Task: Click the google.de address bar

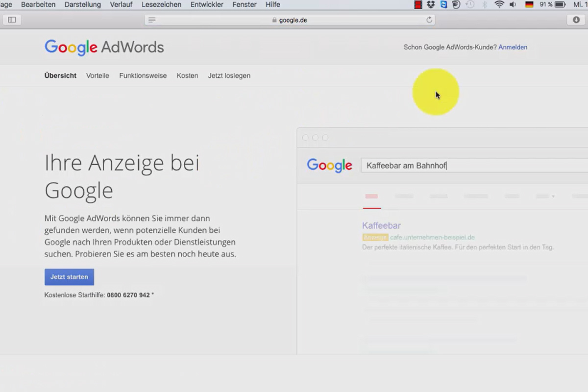Action: point(290,20)
